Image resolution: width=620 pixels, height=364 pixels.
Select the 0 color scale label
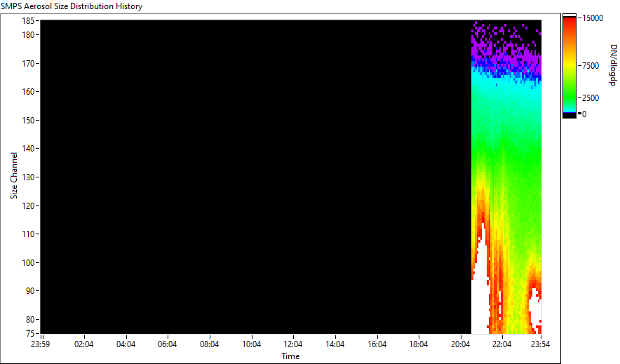tap(584, 114)
